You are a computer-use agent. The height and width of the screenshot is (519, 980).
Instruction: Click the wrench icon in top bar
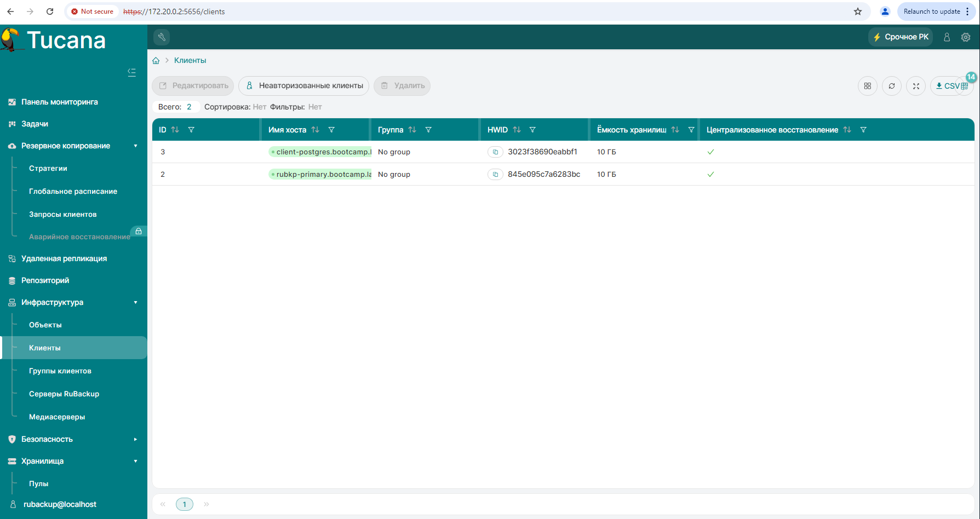(162, 37)
